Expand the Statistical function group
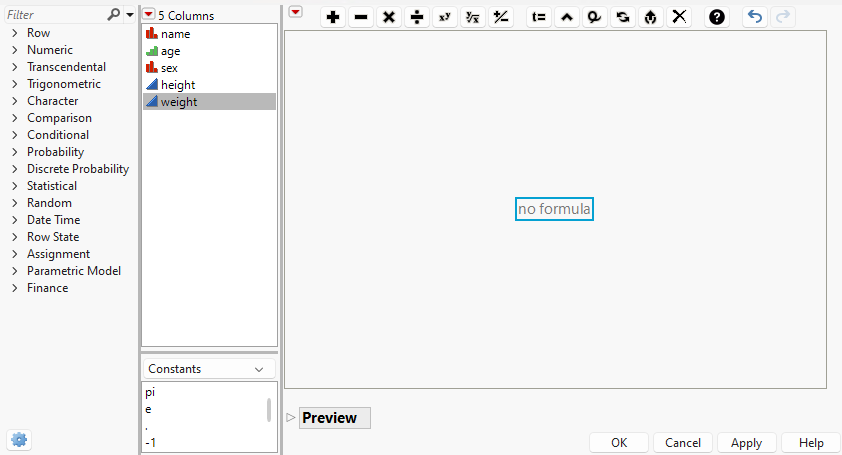Screen dimensions: 842x455 pos(14,186)
